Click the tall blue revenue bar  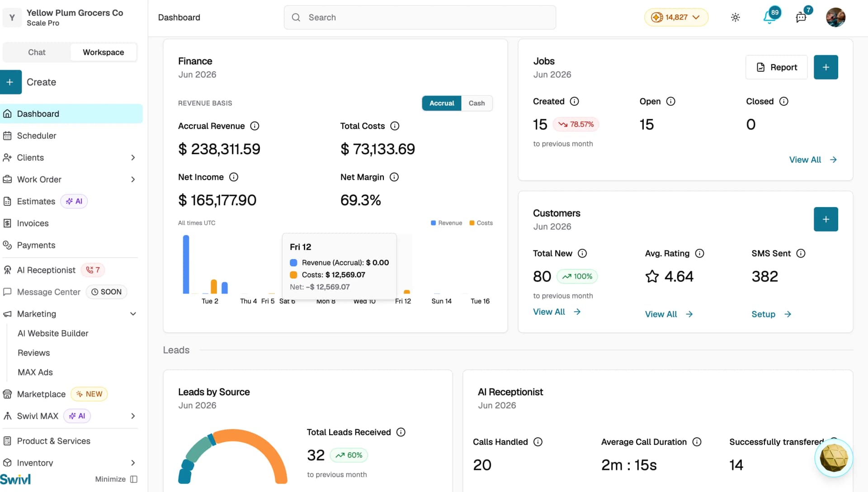click(x=186, y=265)
